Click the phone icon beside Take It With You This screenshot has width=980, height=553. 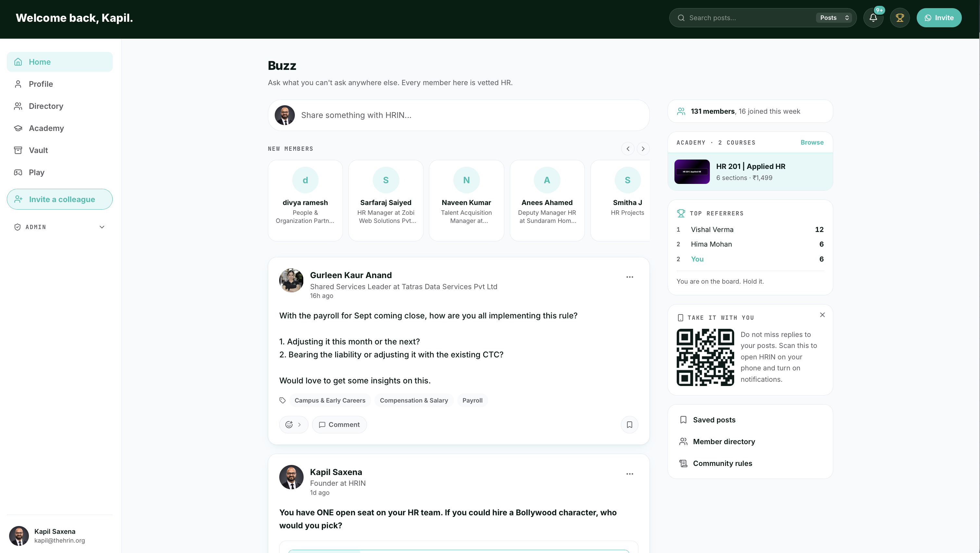pos(681,318)
